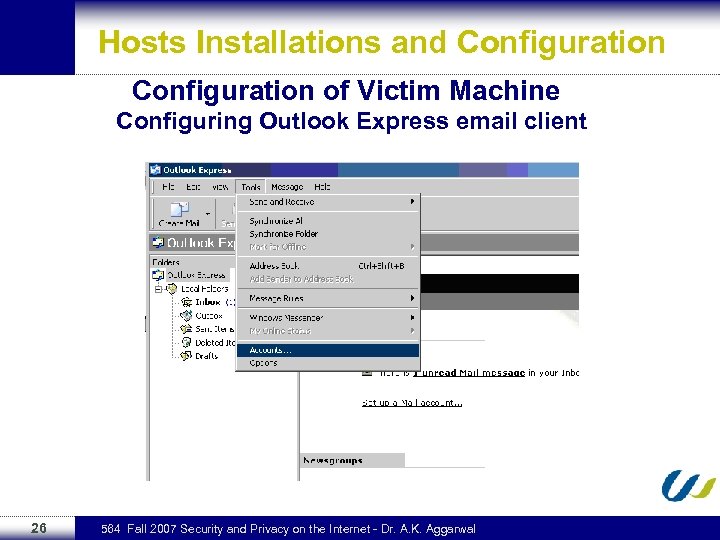Viewport: 720px width, 540px height.
Task: Open the File menu
Action: point(168,187)
